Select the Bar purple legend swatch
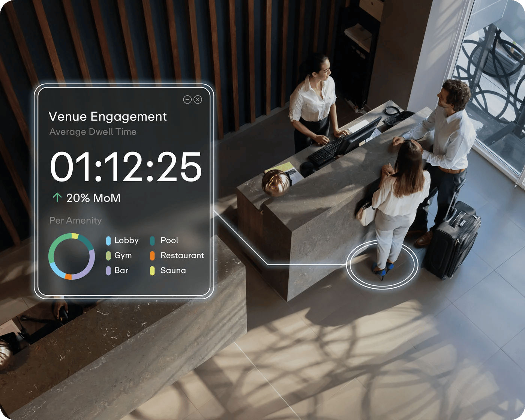The height and width of the screenshot is (420, 525). [x=108, y=271]
